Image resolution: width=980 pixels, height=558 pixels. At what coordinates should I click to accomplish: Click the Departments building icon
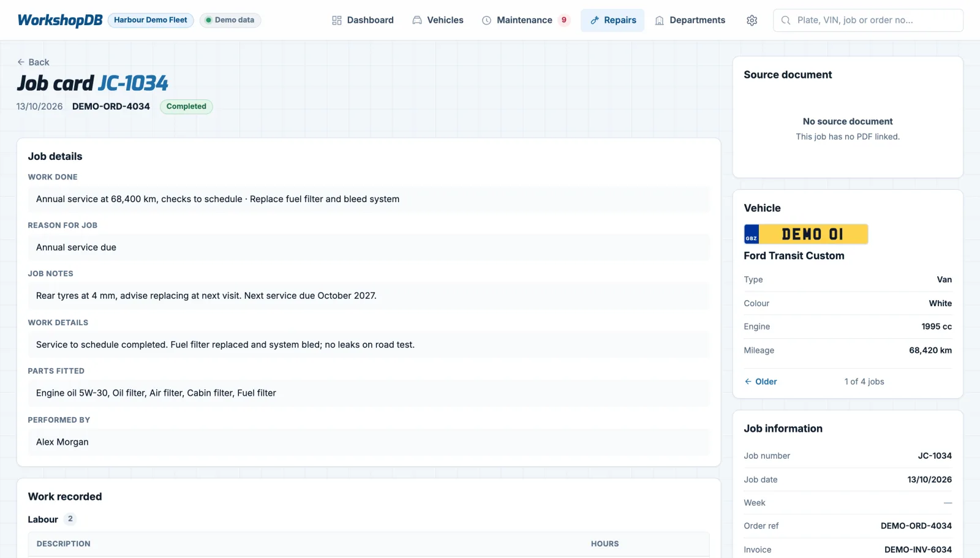click(660, 20)
